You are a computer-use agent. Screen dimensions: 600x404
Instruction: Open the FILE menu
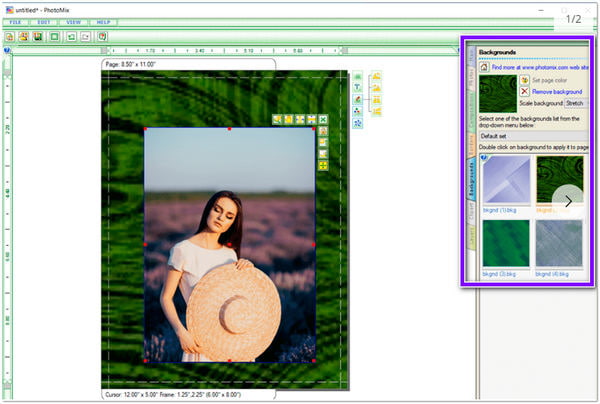(15, 22)
